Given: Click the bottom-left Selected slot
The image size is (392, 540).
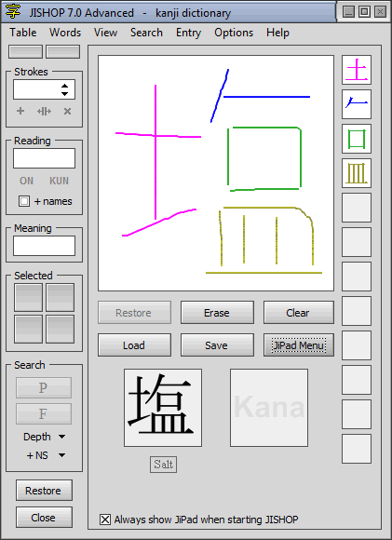Looking at the screenshot, I should pyautogui.click(x=28, y=329).
